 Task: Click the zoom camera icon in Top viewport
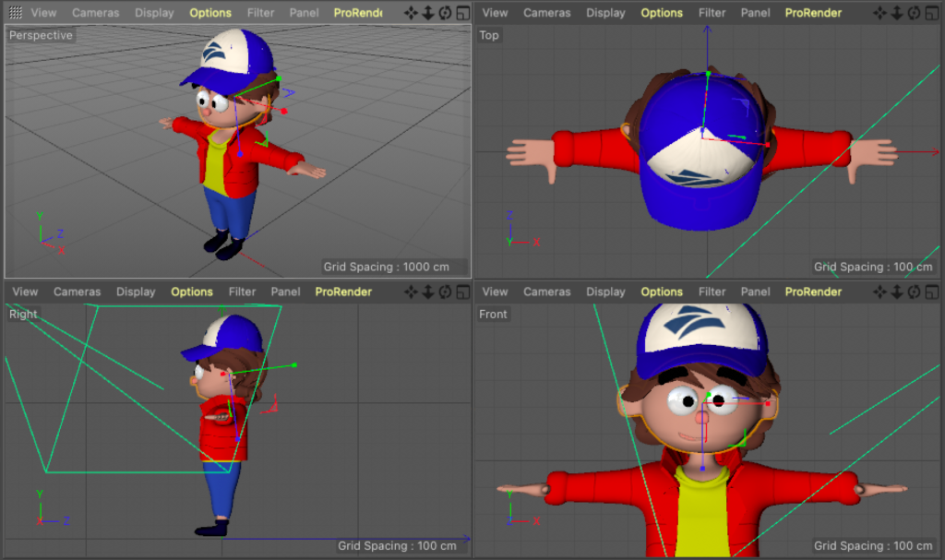point(897,13)
